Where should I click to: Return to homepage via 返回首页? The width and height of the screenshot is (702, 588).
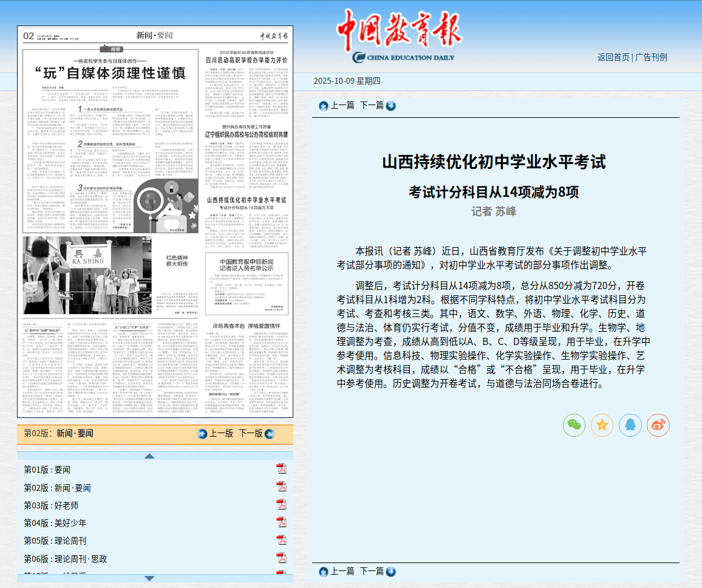[x=613, y=57]
